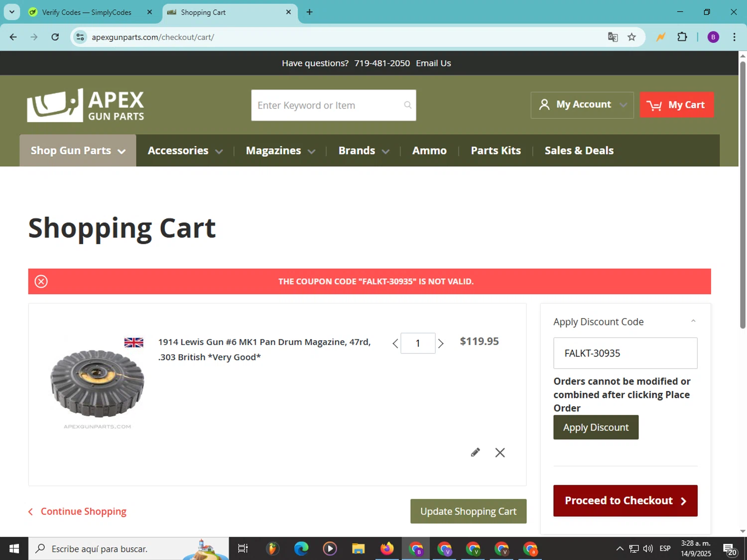The image size is (747, 560).
Task: Go to the Ammo page
Action: (x=429, y=150)
